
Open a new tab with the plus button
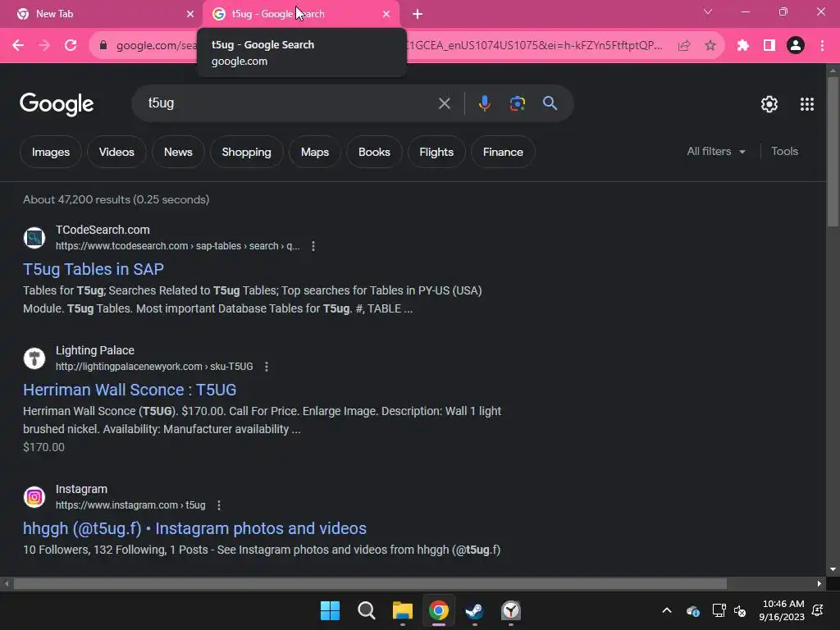click(x=418, y=15)
